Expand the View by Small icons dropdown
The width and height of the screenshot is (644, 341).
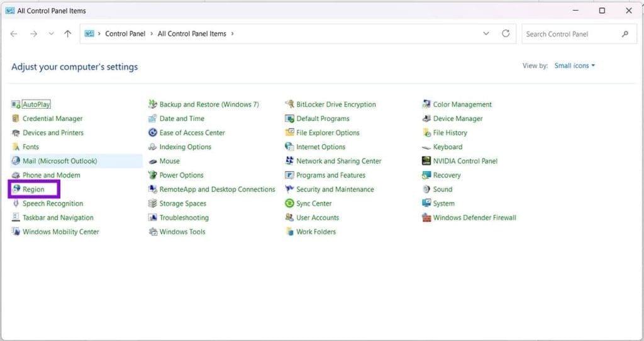pyautogui.click(x=575, y=65)
